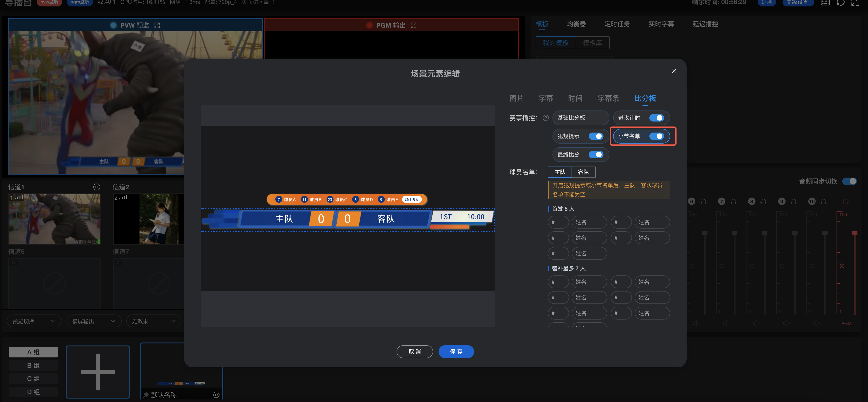Toggle the 犯规提示 switch
The image size is (868, 402).
coord(596,136)
